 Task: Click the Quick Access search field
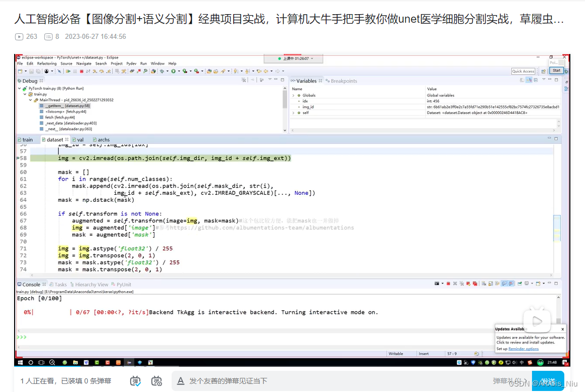click(x=523, y=71)
